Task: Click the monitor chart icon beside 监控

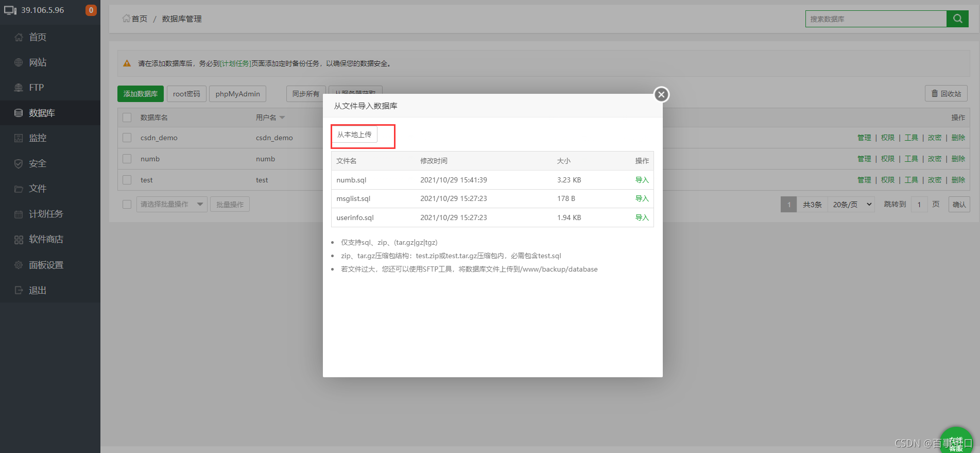Action: pyautogui.click(x=19, y=138)
